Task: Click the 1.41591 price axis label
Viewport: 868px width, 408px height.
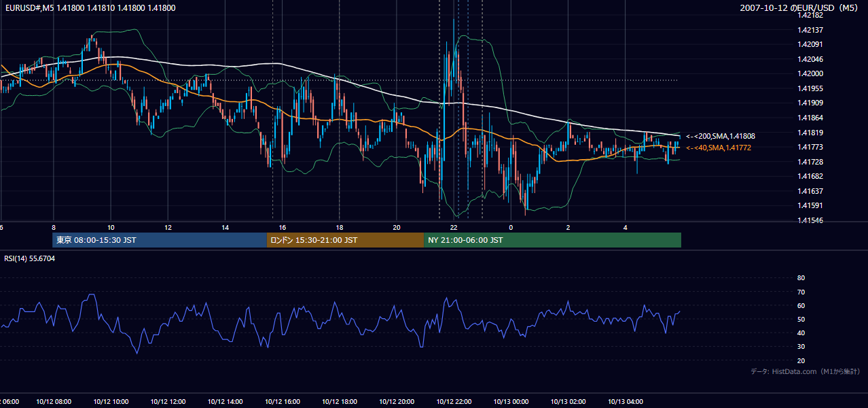Action: pyautogui.click(x=811, y=205)
